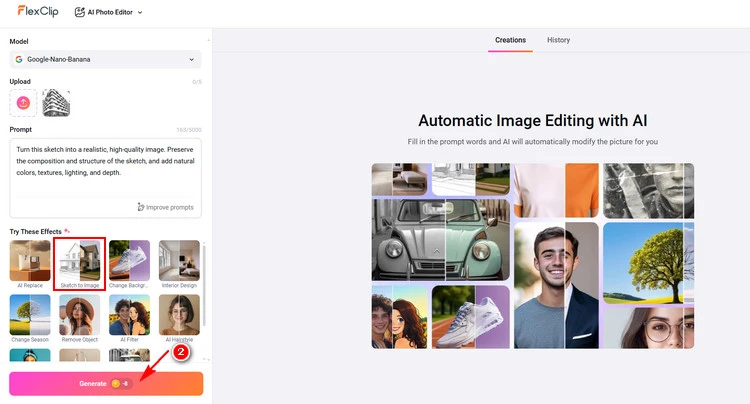The height and width of the screenshot is (404, 750).
Task: Click the pink upload image button
Action: [23, 102]
